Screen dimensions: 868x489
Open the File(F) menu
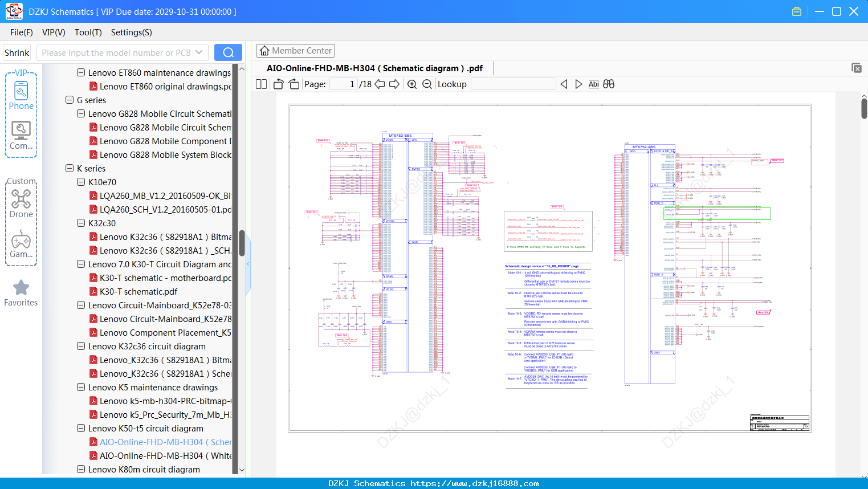[x=22, y=32]
